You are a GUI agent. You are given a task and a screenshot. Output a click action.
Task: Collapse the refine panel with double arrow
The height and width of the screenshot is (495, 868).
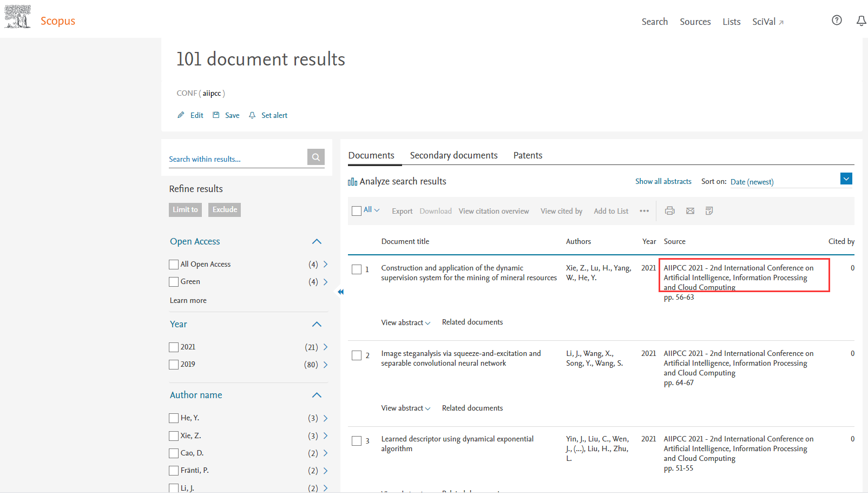point(340,292)
